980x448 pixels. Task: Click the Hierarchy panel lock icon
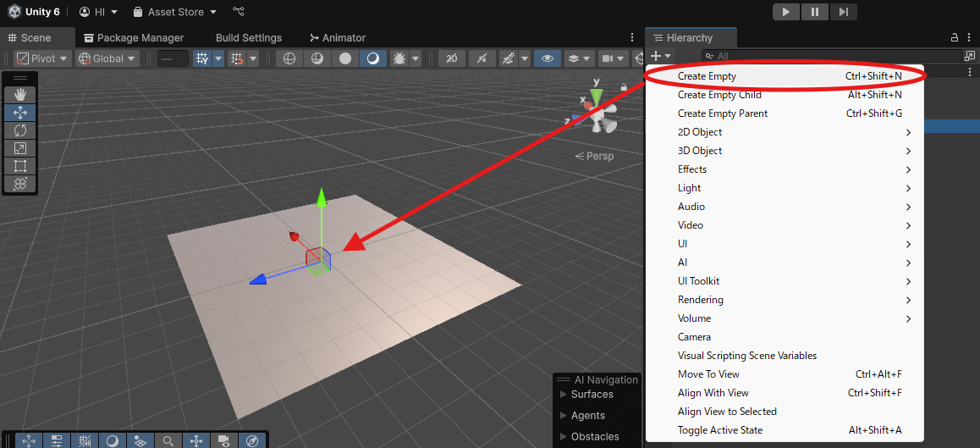[954, 37]
